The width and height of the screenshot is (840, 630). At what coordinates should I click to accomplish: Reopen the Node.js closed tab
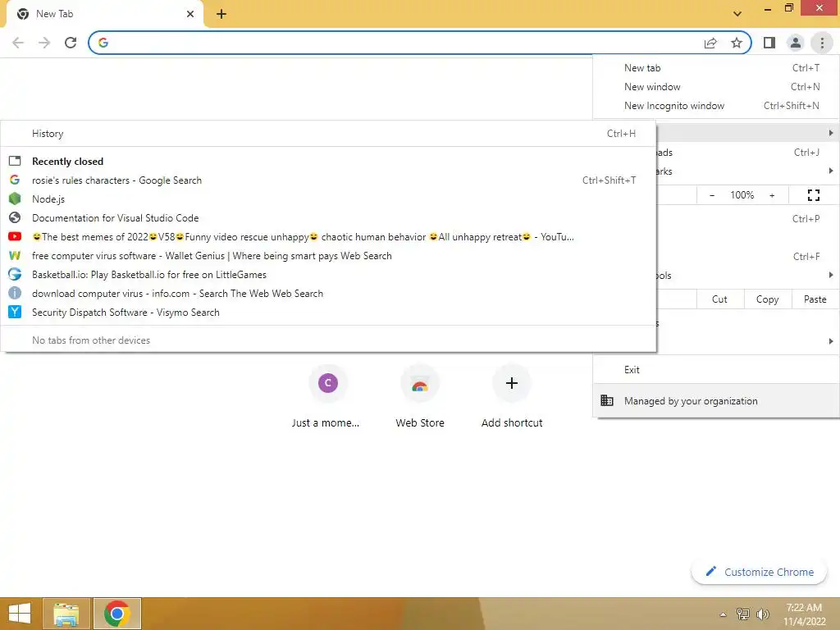click(x=328, y=199)
